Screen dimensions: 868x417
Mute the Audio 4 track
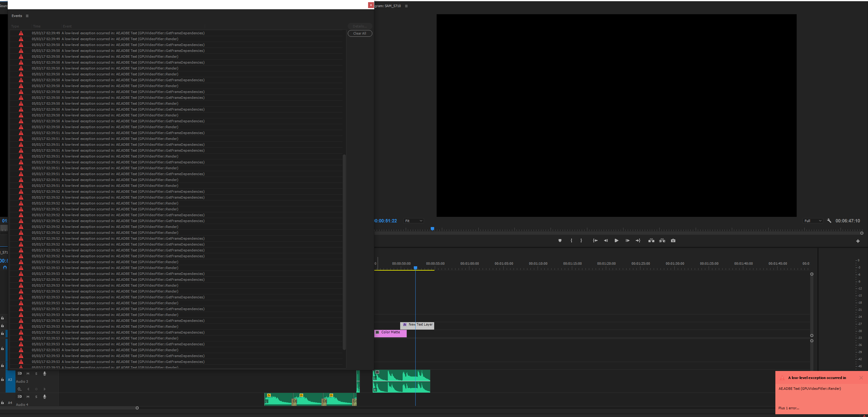28,397
